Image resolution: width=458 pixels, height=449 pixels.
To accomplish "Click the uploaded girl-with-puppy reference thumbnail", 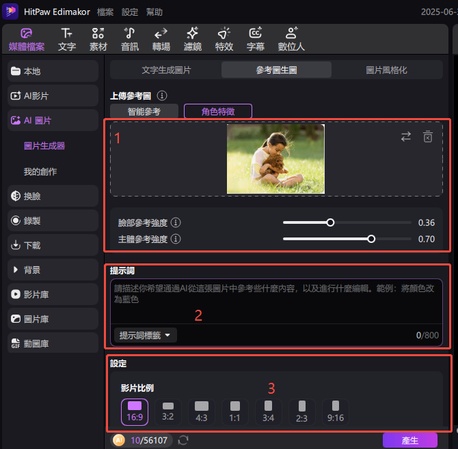I will click(276, 159).
